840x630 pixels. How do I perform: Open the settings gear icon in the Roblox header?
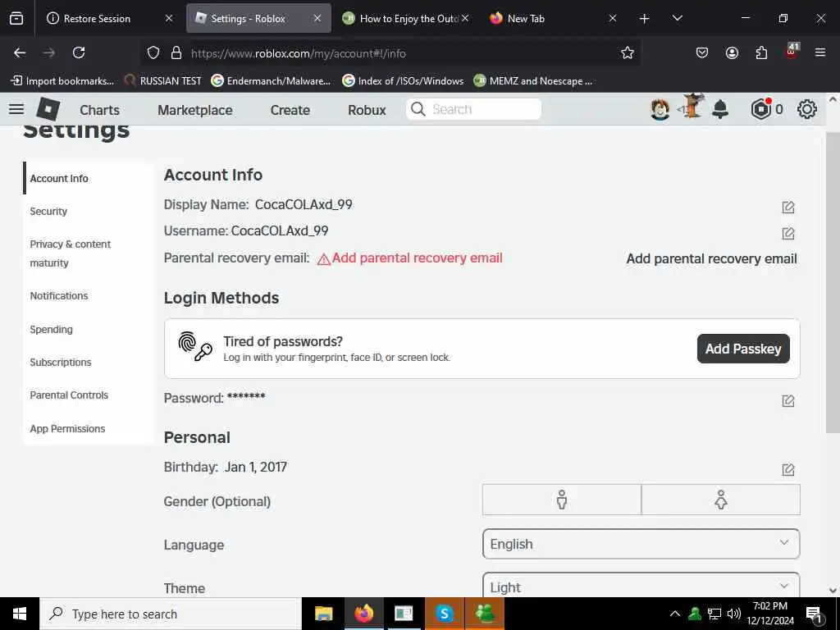tap(807, 109)
